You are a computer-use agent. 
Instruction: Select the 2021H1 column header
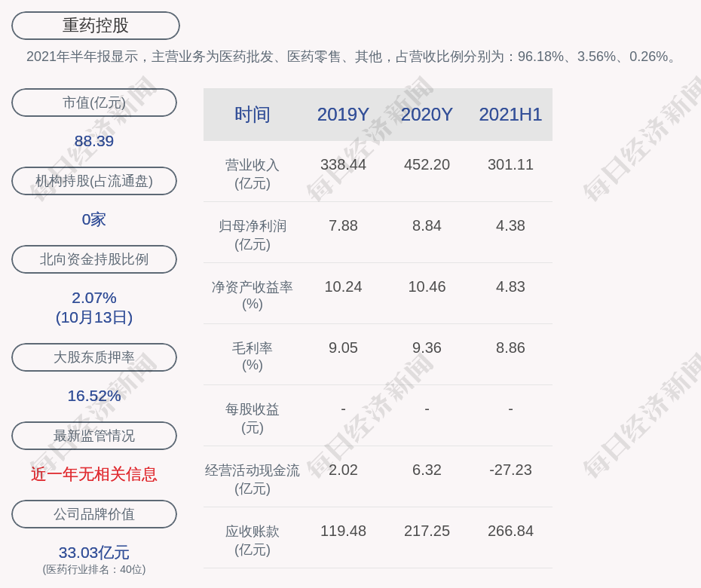tap(510, 115)
